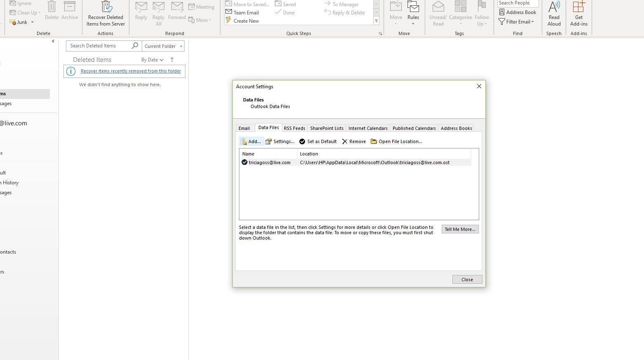Screen dimensions: 644x360
Task: Open the Published Calendars tab
Action: [x=414, y=128]
